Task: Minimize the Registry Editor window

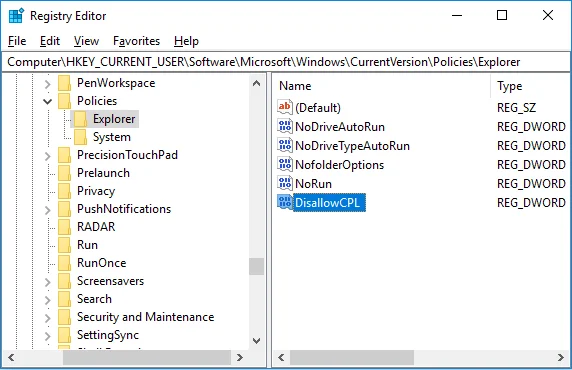Action: (x=457, y=15)
